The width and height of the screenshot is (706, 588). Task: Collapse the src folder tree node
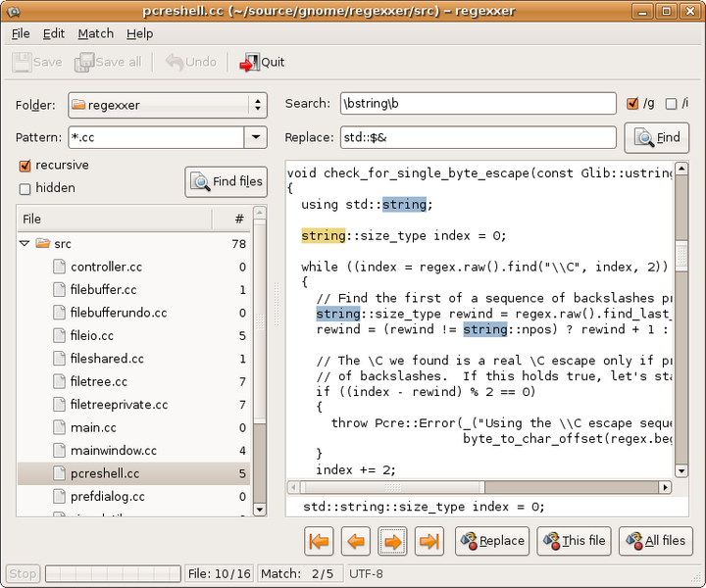pos(25,243)
